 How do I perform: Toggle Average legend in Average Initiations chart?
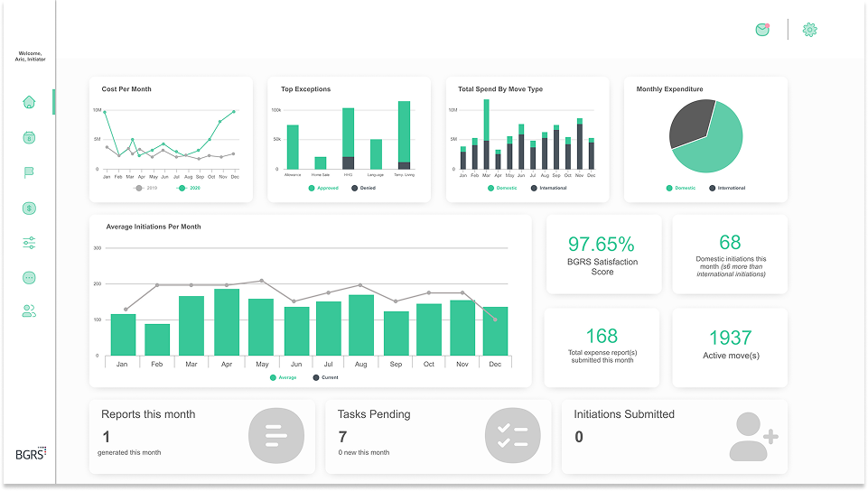click(283, 377)
